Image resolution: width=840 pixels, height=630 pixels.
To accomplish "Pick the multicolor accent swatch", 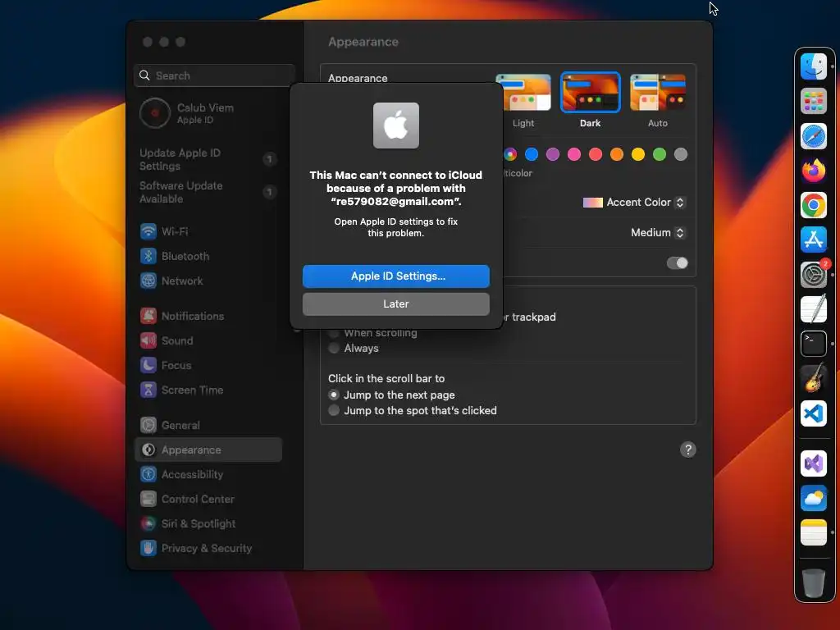I will point(510,154).
